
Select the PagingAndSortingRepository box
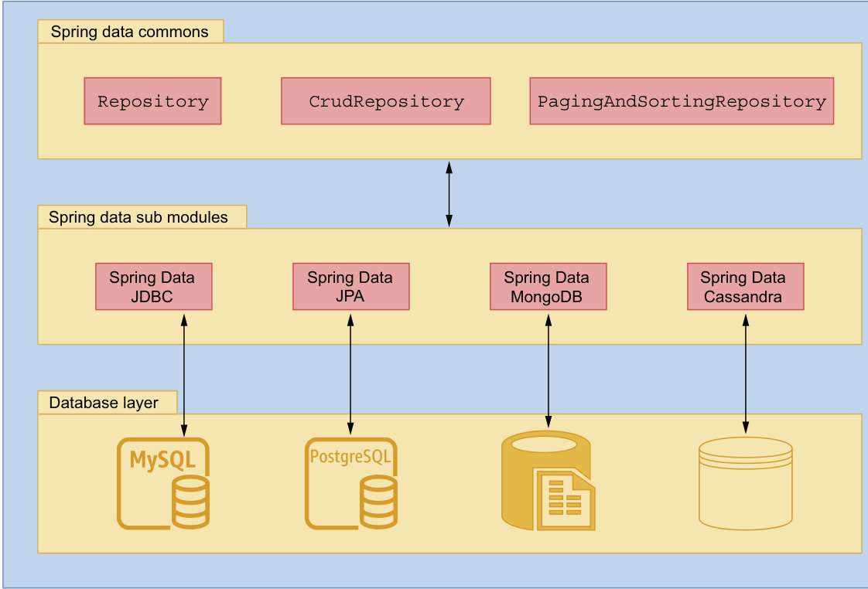(682, 101)
